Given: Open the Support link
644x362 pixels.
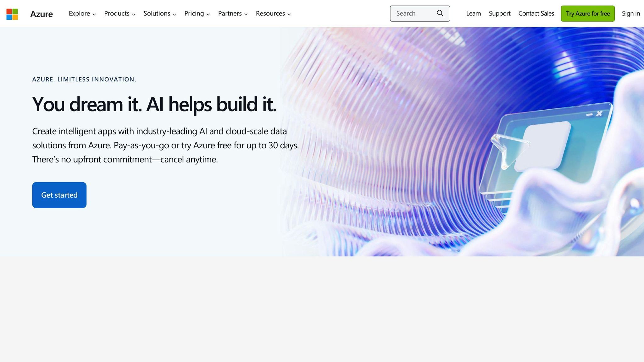Looking at the screenshot, I should point(500,14).
